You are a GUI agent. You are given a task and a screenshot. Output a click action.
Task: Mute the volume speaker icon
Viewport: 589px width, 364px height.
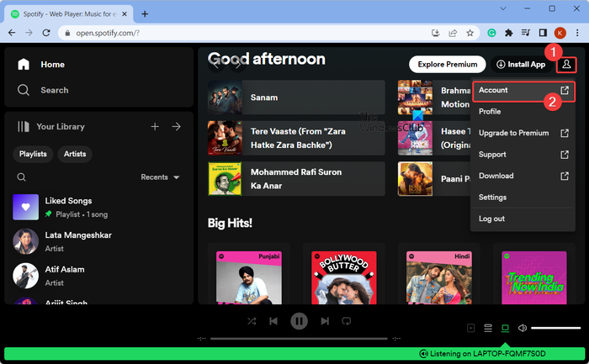tap(523, 328)
